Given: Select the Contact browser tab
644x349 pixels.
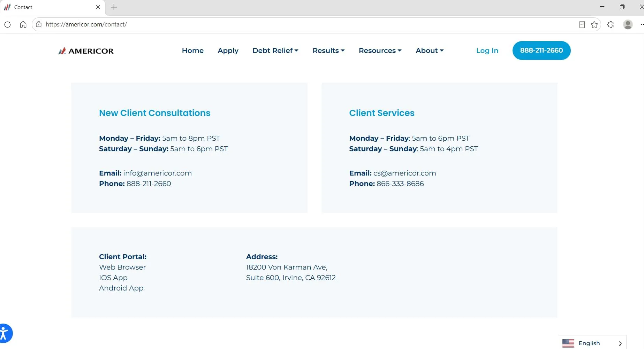Looking at the screenshot, I should coord(52,7).
